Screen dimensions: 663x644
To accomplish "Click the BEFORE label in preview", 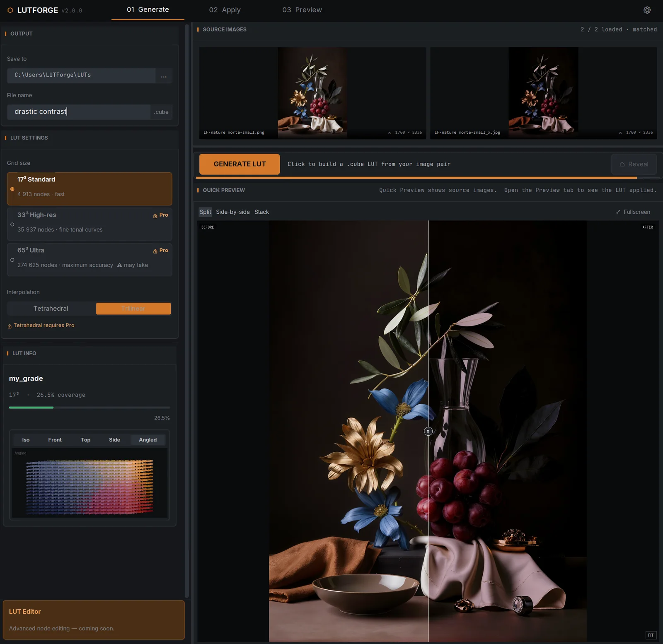I will pyautogui.click(x=208, y=227).
